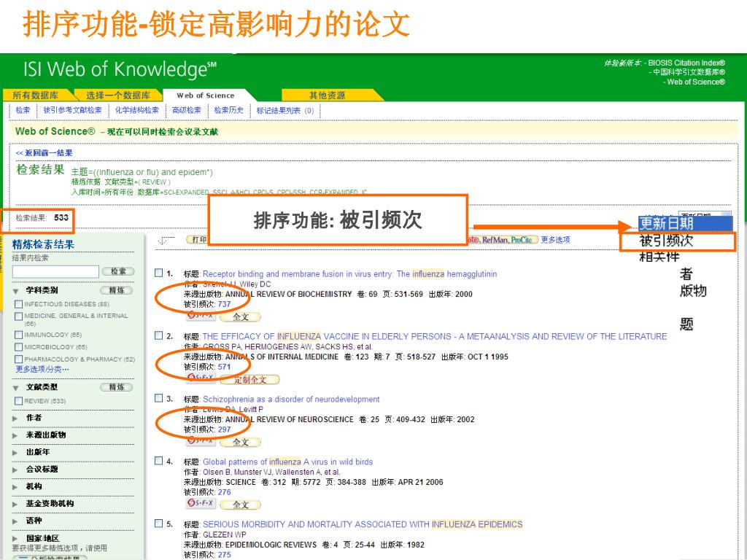Viewport: 747px width, 560px height.
Task: Open 被引参考文献检索
Action: tap(72, 110)
